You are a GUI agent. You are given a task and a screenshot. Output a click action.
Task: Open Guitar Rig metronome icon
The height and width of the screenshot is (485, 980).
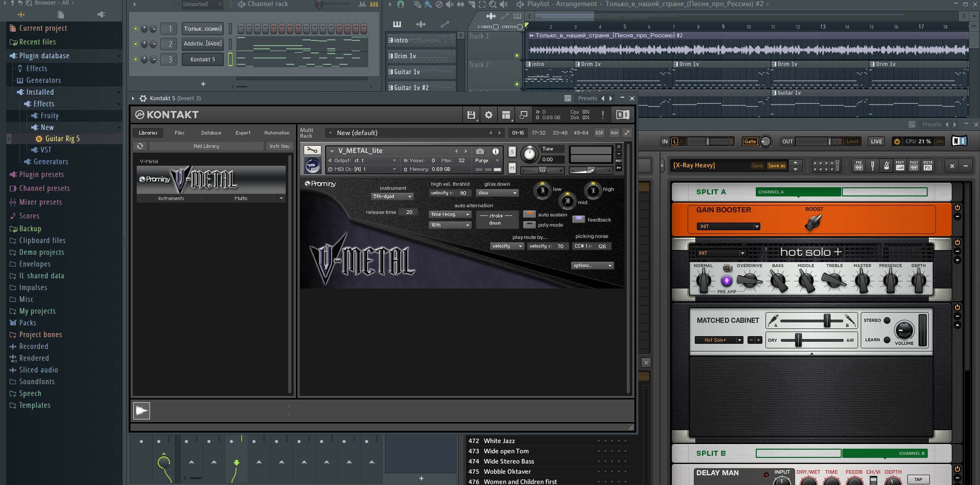click(886, 165)
